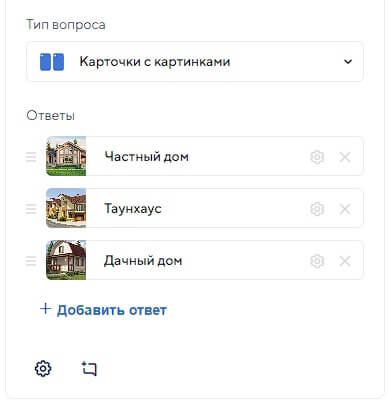
Task: Click the dropdown chevron arrow
Action: click(x=348, y=62)
